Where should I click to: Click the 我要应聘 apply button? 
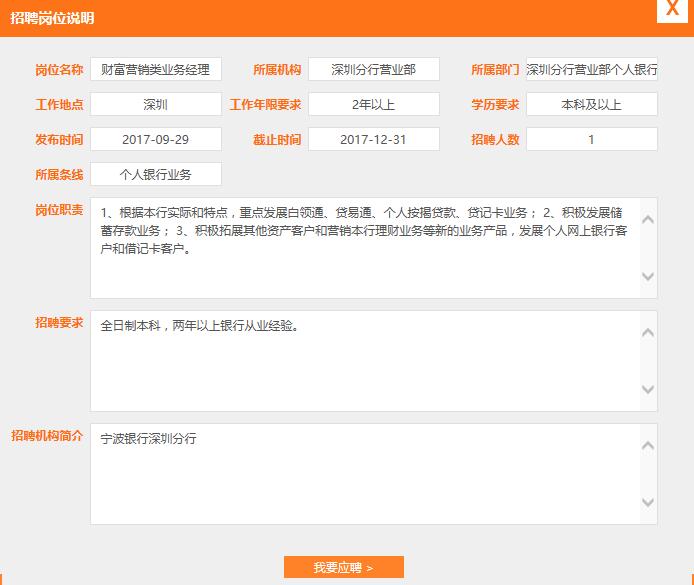pyautogui.click(x=343, y=567)
